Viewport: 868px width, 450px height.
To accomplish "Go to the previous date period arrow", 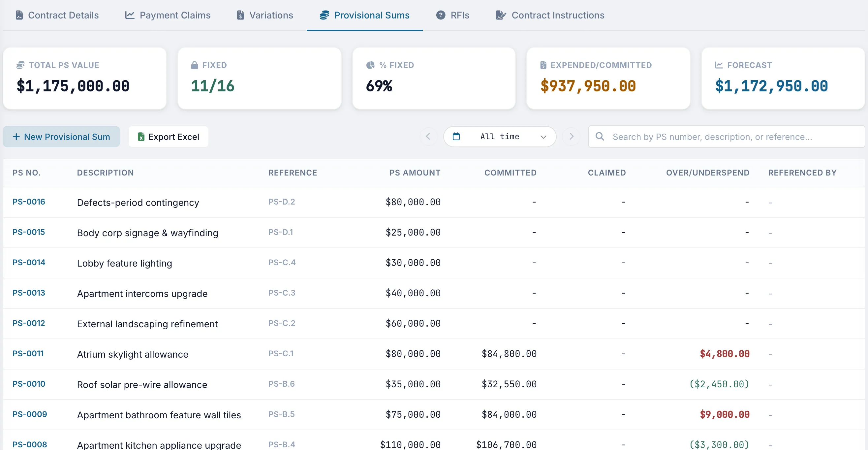I will click(428, 137).
